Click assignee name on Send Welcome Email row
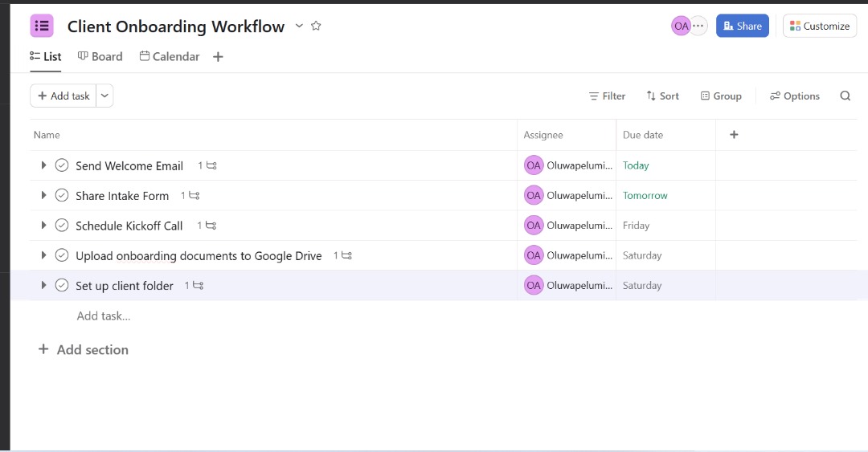This screenshot has height=452, width=868. [579, 165]
